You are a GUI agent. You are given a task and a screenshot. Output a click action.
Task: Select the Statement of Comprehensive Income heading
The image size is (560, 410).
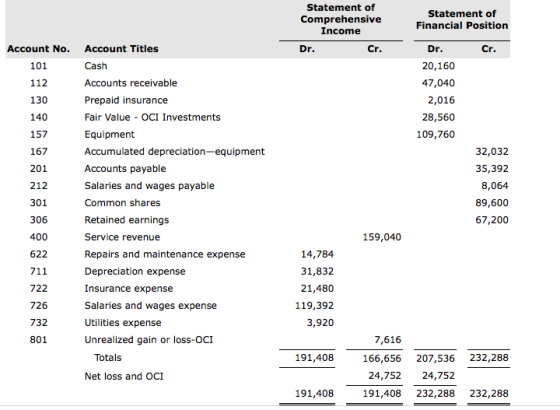pos(341,19)
